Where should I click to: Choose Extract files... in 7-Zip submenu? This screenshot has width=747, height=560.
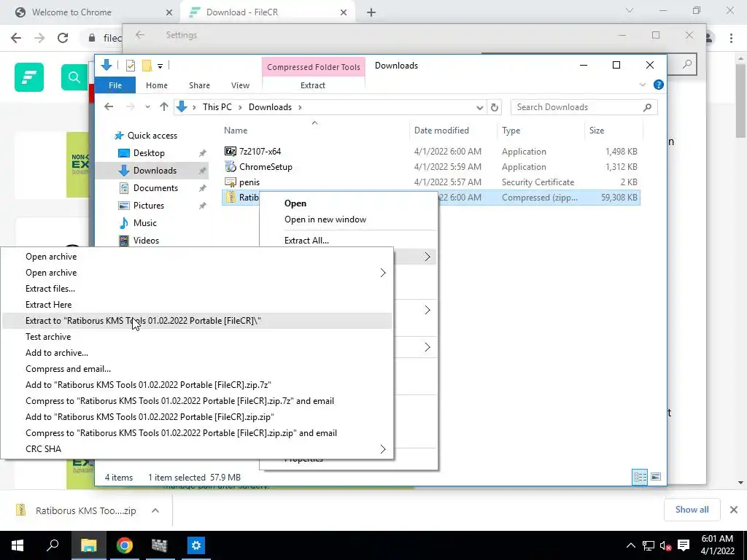197,289
